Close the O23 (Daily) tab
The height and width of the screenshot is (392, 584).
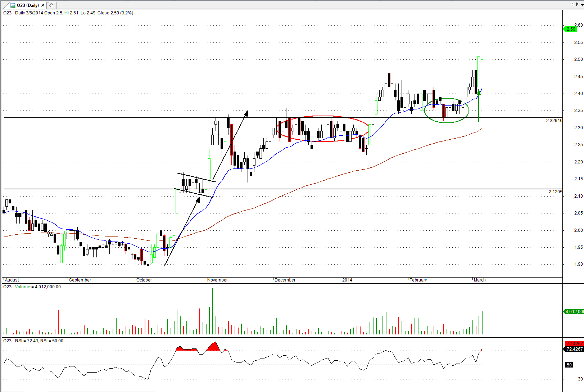tap(43, 5)
